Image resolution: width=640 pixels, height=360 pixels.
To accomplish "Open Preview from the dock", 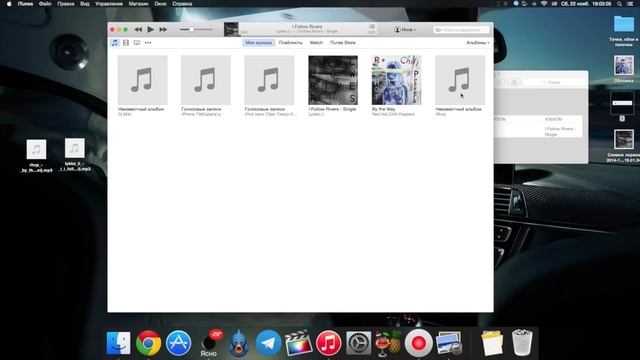I will pyautogui.click(x=449, y=343).
